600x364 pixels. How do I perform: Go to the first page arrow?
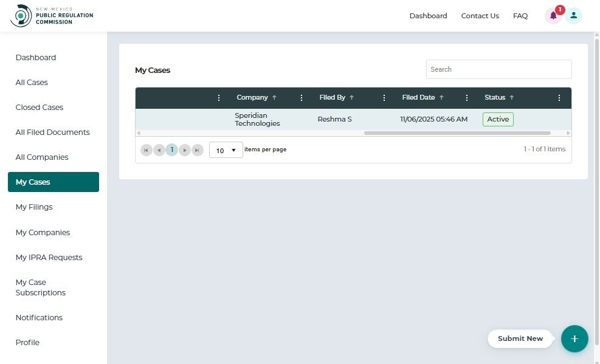(x=146, y=150)
